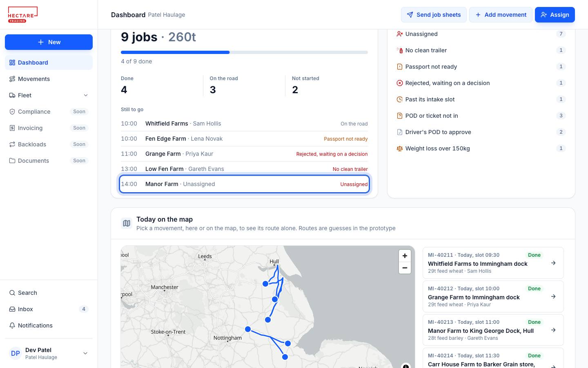Screen dimensions: 588x368
Task: Click the Unassigned person icon in issues list
Action: [x=400, y=34]
